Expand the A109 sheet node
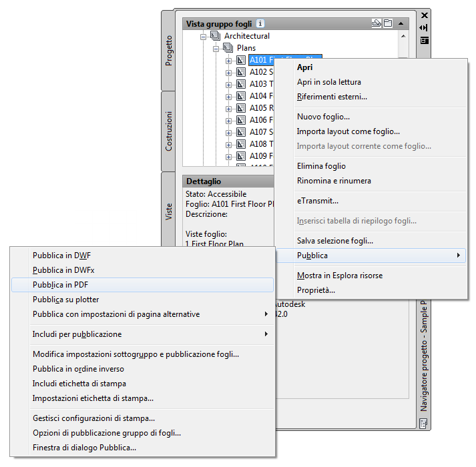Image resolution: width=476 pixels, height=467 pixels. click(x=228, y=157)
